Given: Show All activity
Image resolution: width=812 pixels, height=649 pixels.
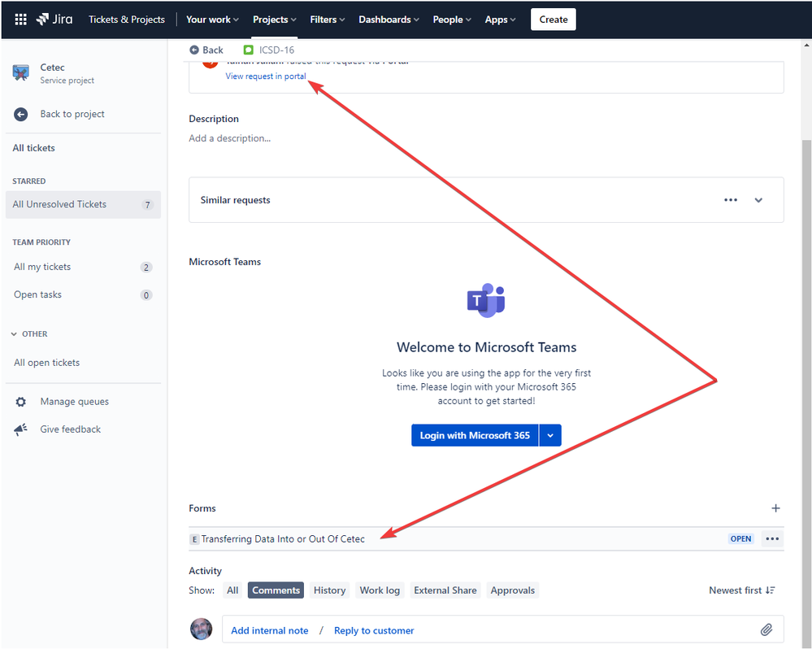Looking at the screenshot, I should pyautogui.click(x=232, y=590).
